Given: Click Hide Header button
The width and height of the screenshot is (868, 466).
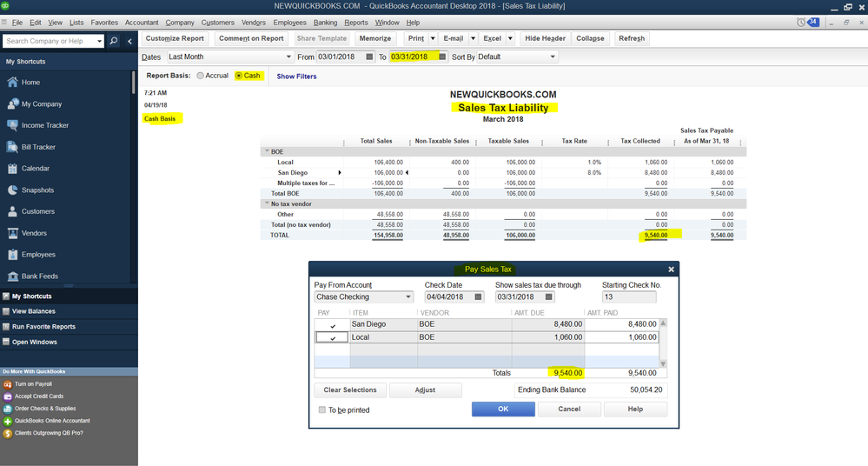Looking at the screenshot, I should 546,38.
